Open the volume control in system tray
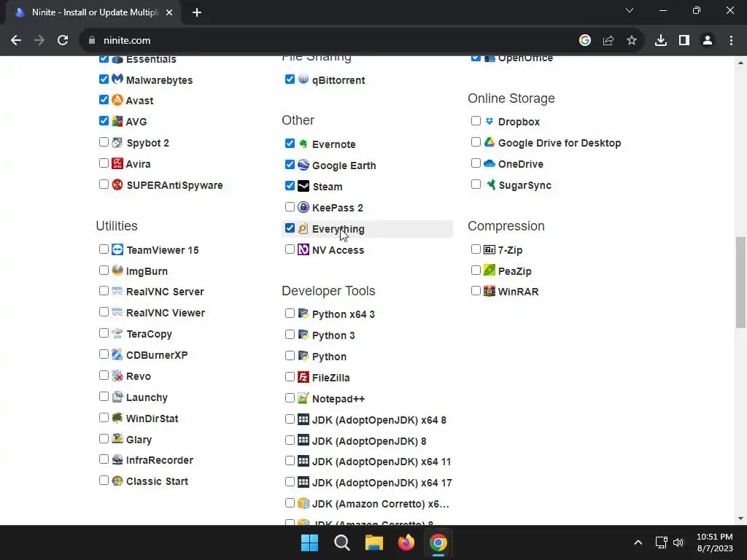 pos(678,542)
